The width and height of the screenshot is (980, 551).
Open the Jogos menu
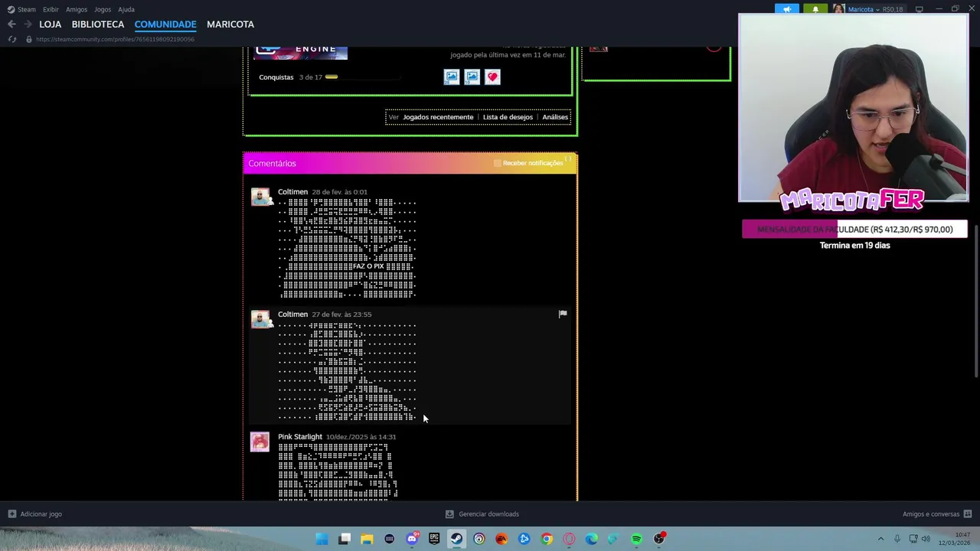pos(103,9)
